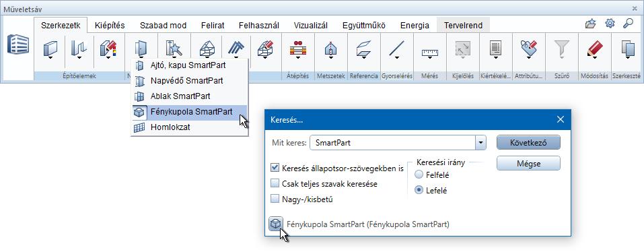Click the favorites folder with star icon
Image resolution: width=644 pixels, height=252 pixels.
591,24
